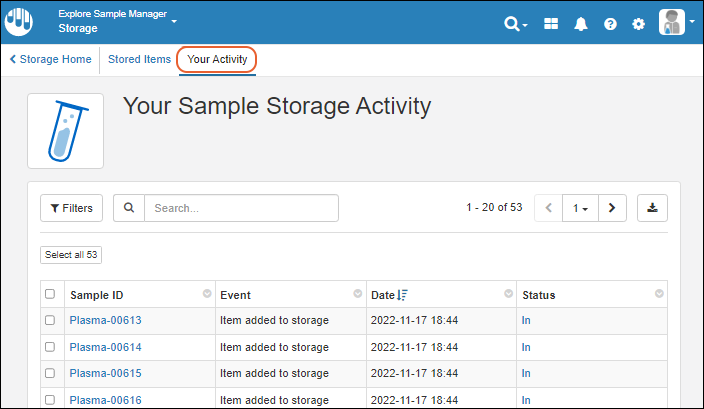Open the user avatar menu
This screenshot has height=409, width=704.
[675, 22]
